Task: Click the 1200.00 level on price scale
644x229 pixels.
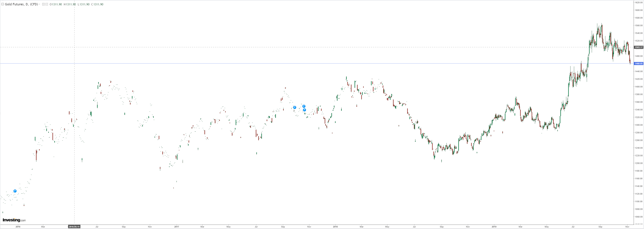Action: click(639, 163)
